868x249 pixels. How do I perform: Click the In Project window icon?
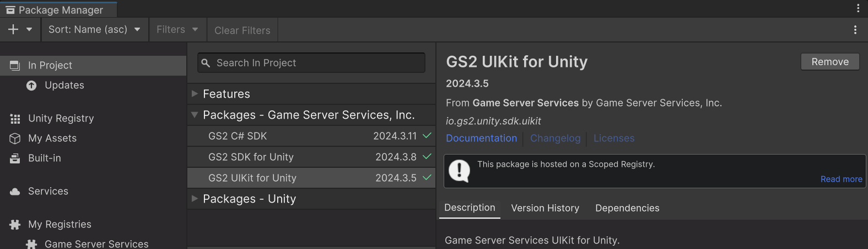click(15, 65)
